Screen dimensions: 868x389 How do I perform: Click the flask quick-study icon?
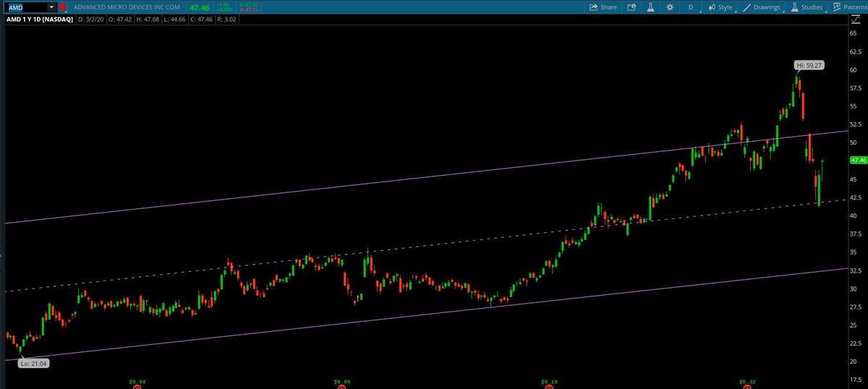[650, 7]
